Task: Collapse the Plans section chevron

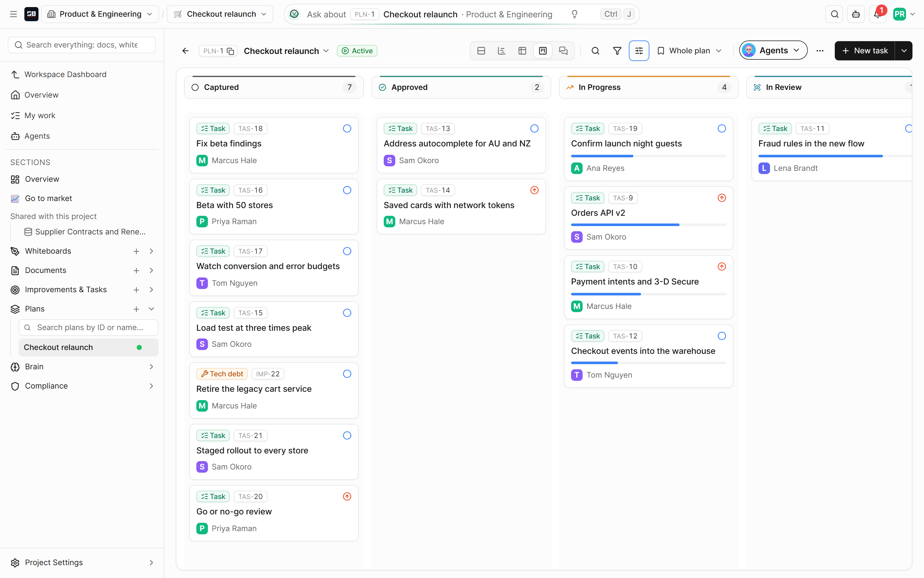Action: pos(151,309)
